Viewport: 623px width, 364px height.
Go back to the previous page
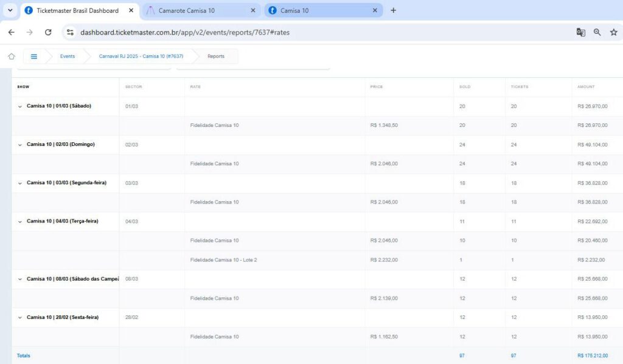[12, 32]
